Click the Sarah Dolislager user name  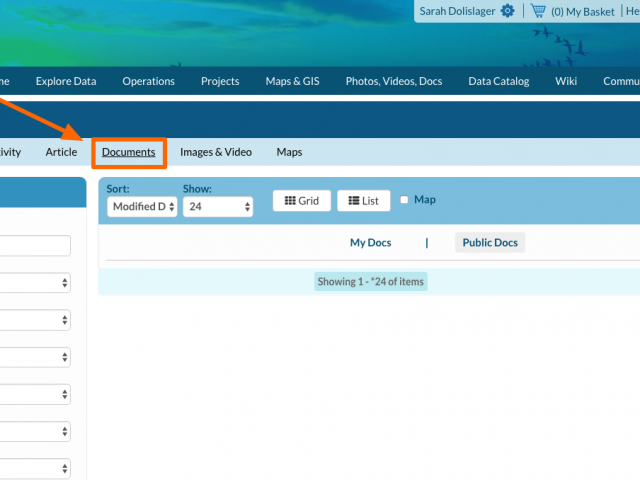(x=457, y=11)
